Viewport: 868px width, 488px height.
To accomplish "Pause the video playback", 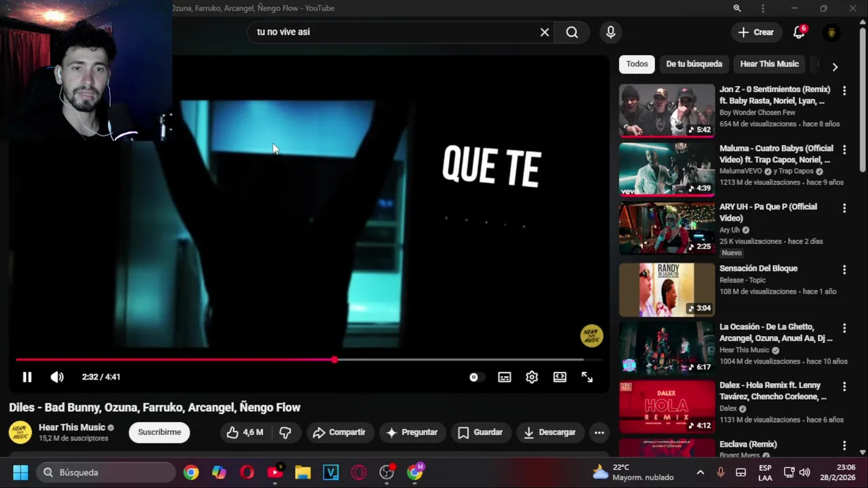I will coord(27,377).
